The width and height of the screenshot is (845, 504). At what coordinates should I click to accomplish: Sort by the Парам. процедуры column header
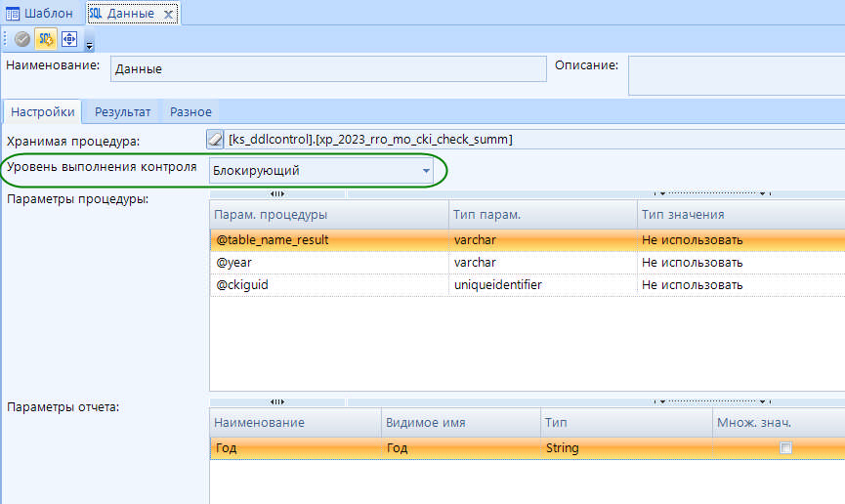[x=327, y=214]
